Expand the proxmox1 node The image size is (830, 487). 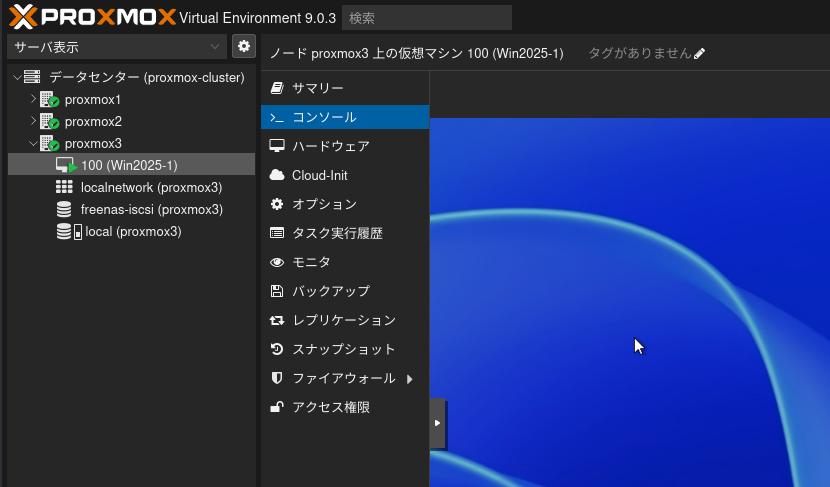(x=33, y=99)
